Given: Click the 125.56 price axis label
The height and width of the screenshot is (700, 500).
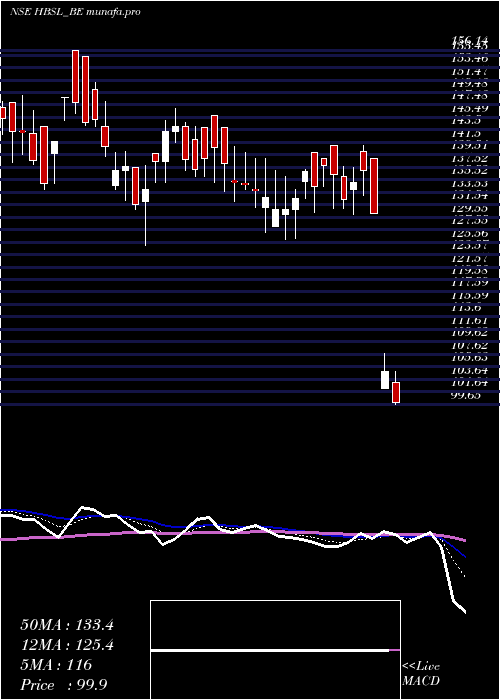Looking at the screenshot, I should click(x=469, y=233).
